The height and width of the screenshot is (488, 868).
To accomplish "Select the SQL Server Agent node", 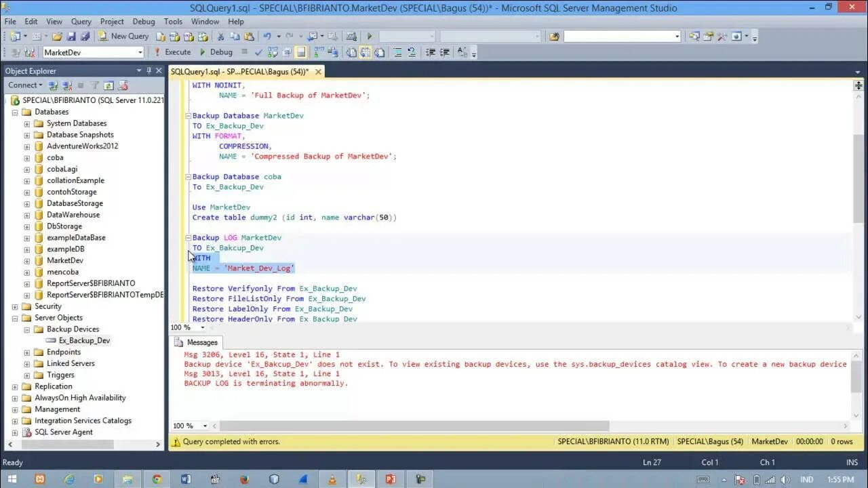I will (x=64, y=432).
